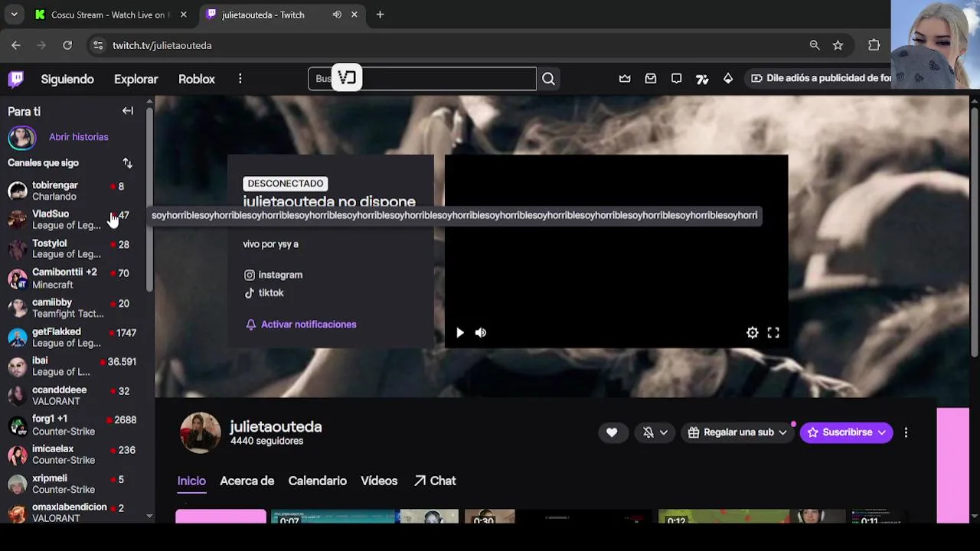Open the whispers chat bubble icon
Screen dimensions: 980x551
[x=677, y=78]
